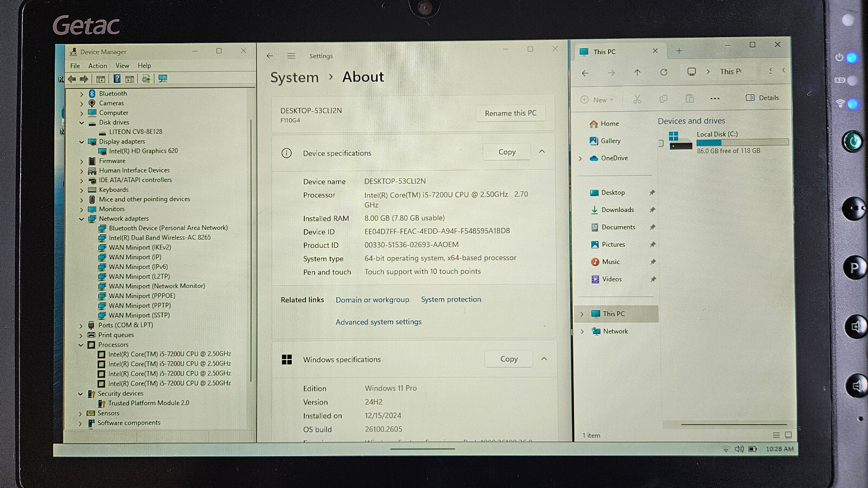Open the View menu in Device Manager
The width and height of the screenshot is (868, 488).
pyautogui.click(x=123, y=66)
